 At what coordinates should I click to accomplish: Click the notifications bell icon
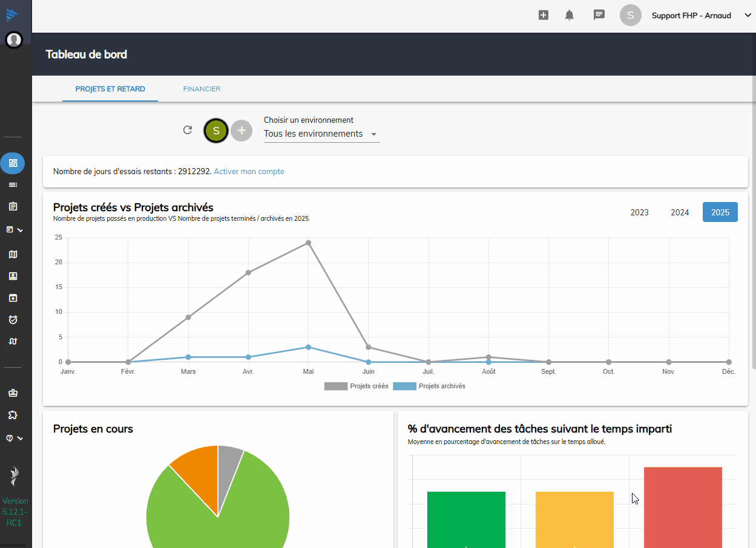[x=569, y=15]
